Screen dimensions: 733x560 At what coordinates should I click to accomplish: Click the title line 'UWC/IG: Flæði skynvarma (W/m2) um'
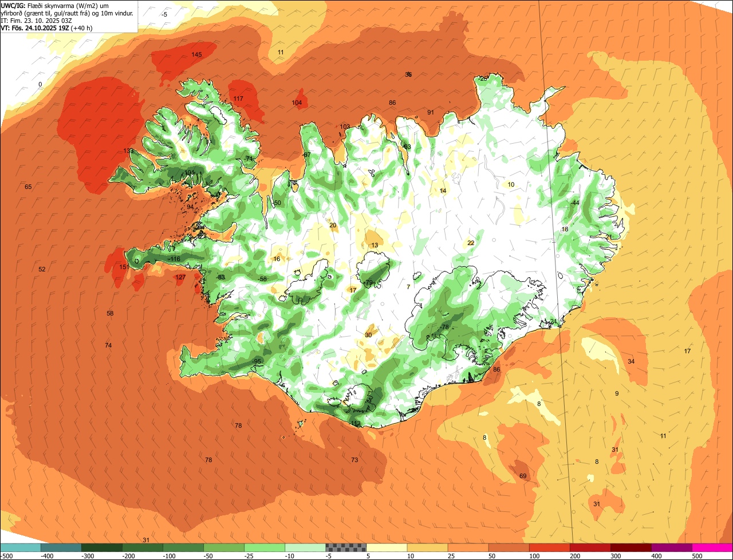[x=56, y=5]
